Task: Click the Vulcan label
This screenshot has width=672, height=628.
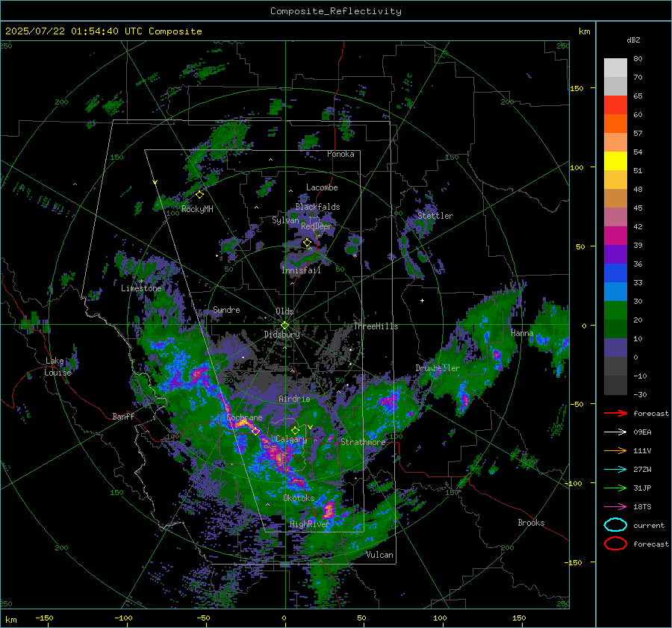Action: pyautogui.click(x=379, y=555)
